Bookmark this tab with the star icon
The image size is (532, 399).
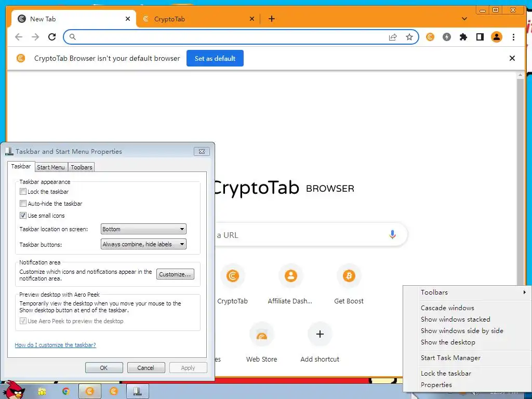click(x=409, y=37)
